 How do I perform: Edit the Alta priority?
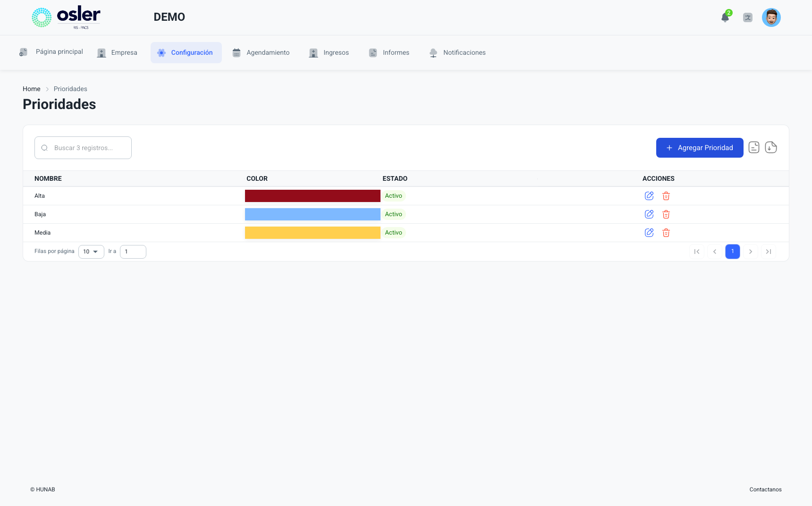point(649,196)
